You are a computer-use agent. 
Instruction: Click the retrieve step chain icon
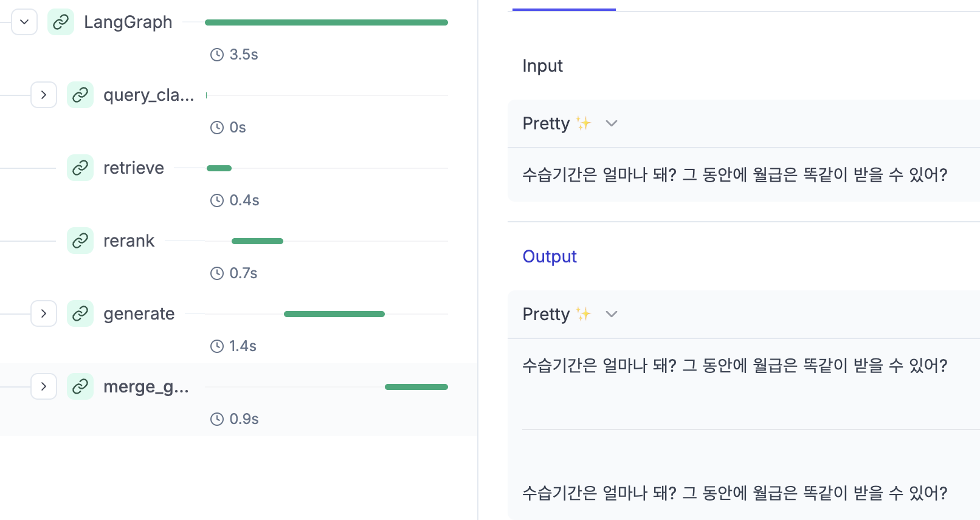point(80,168)
